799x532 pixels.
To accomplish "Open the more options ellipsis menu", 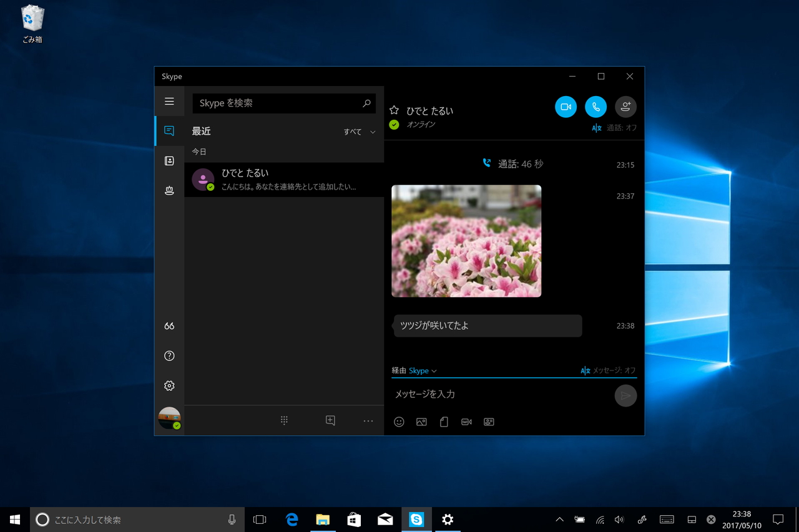I will click(x=368, y=421).
